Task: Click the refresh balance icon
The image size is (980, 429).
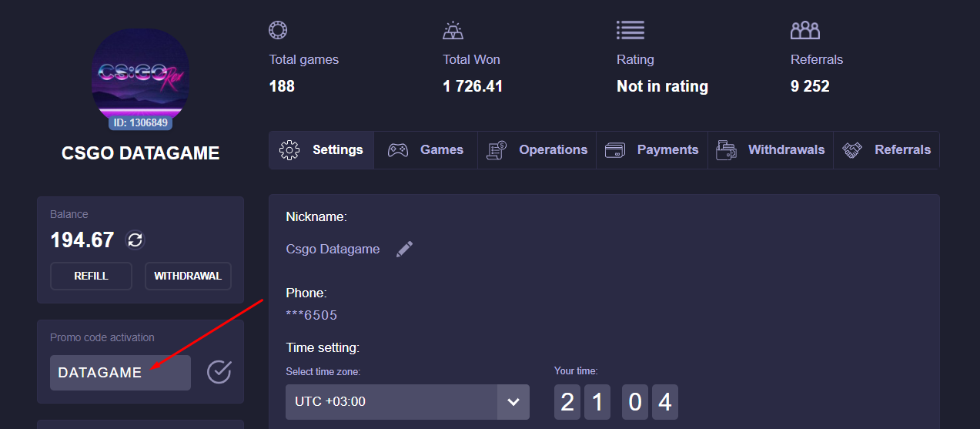Action: [135, 240]
